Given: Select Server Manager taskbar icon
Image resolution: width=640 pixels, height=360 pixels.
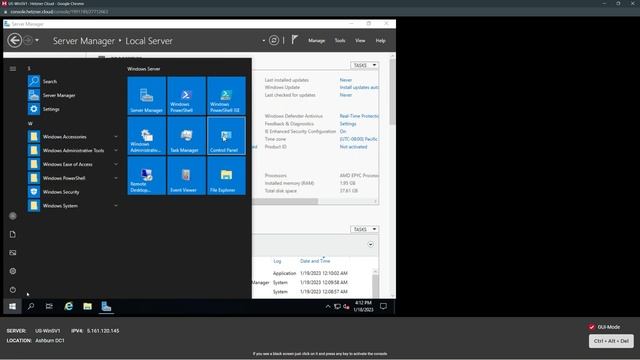Looking at the screenshot, I should coord(106,306).
